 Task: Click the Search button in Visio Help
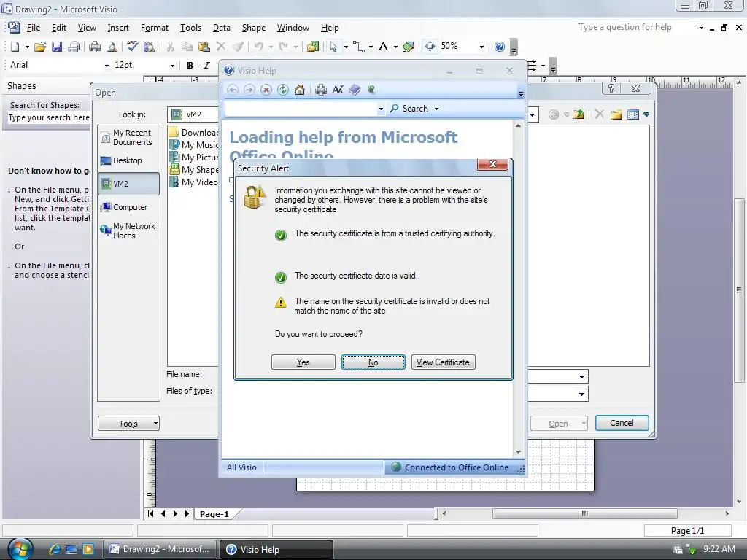(x=409, y=109)
